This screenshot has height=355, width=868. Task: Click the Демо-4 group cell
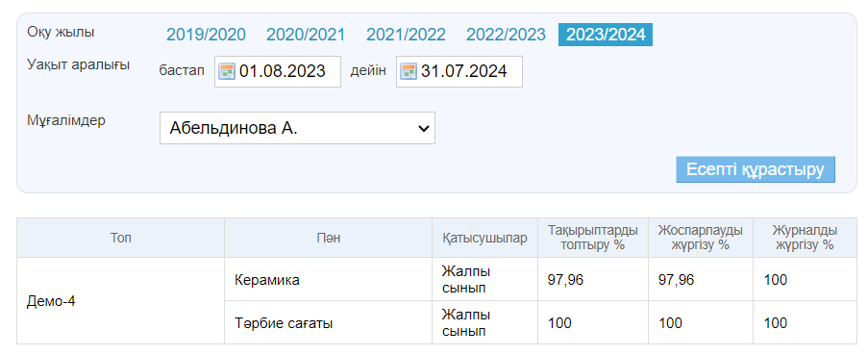(121, 301)
